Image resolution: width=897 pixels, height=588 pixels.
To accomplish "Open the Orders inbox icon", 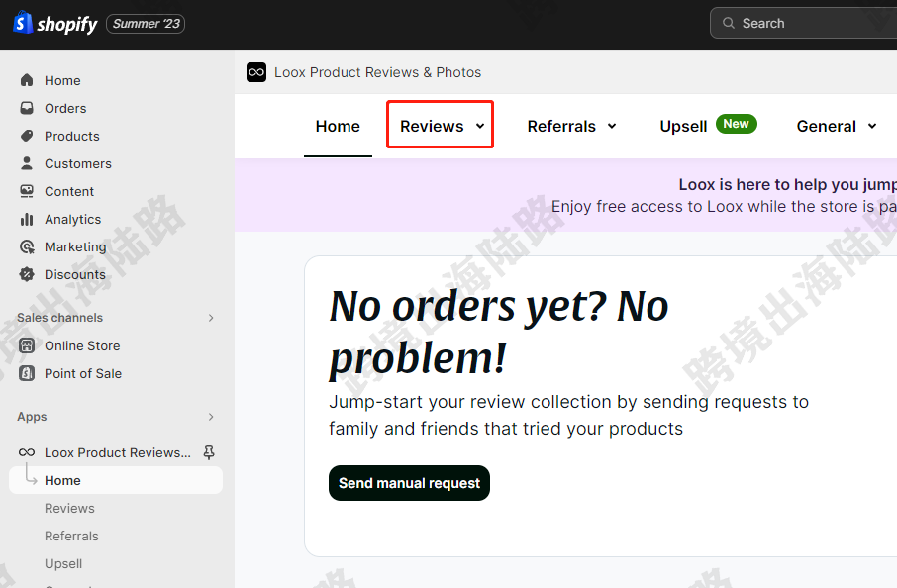I will [x=27, y=108].
